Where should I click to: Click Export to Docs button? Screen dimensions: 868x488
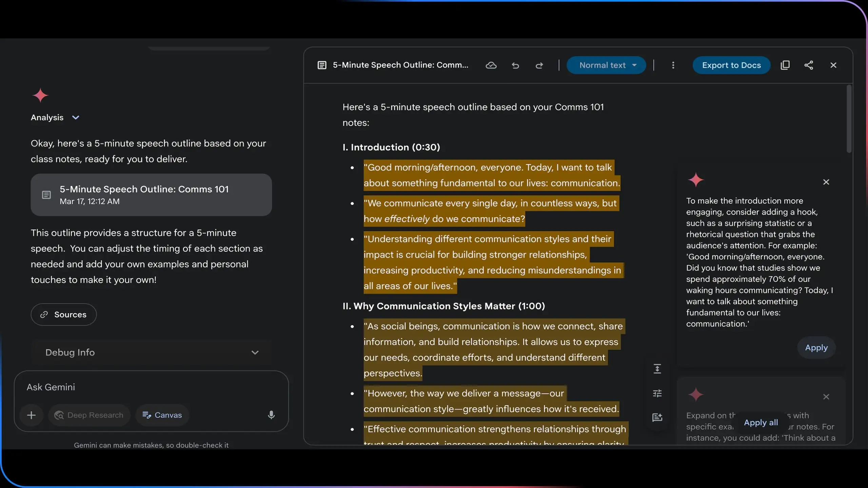pos(731,65)
